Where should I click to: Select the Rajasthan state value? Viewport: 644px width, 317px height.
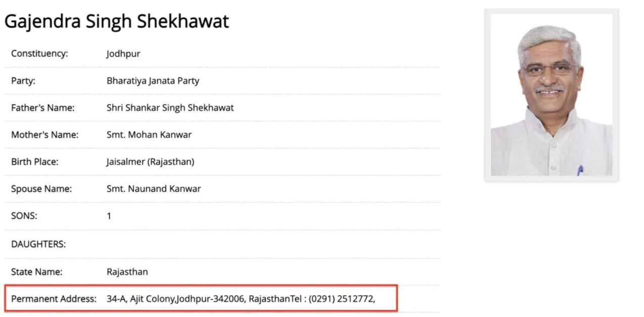coord(127,272)
